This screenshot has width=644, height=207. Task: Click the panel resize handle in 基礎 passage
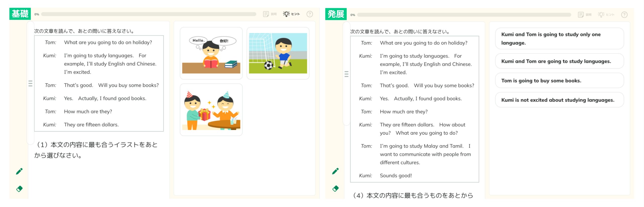[30, 83]
